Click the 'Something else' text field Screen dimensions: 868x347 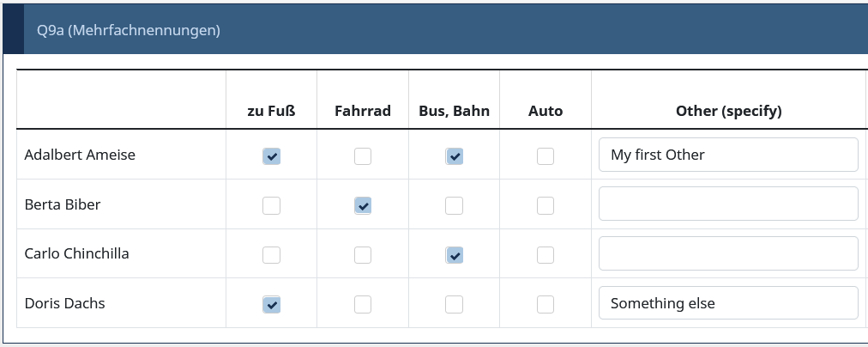728,302
